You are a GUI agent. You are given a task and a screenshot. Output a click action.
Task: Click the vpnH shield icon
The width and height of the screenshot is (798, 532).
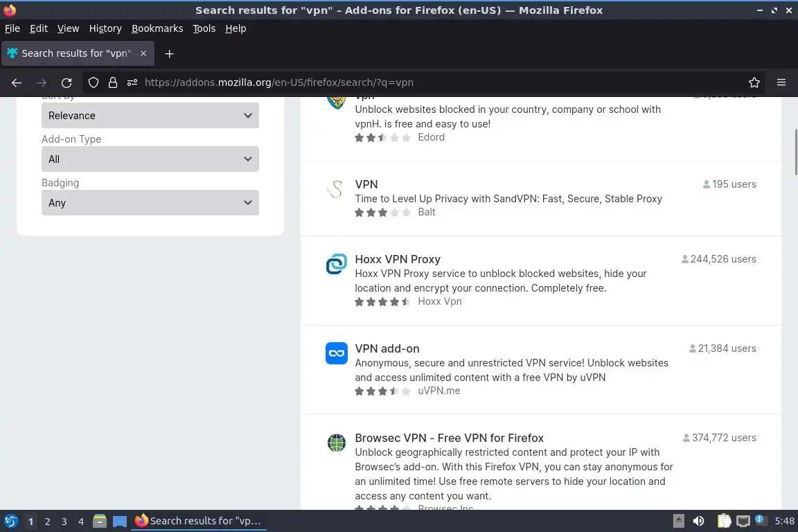click(x=337, y=102)
